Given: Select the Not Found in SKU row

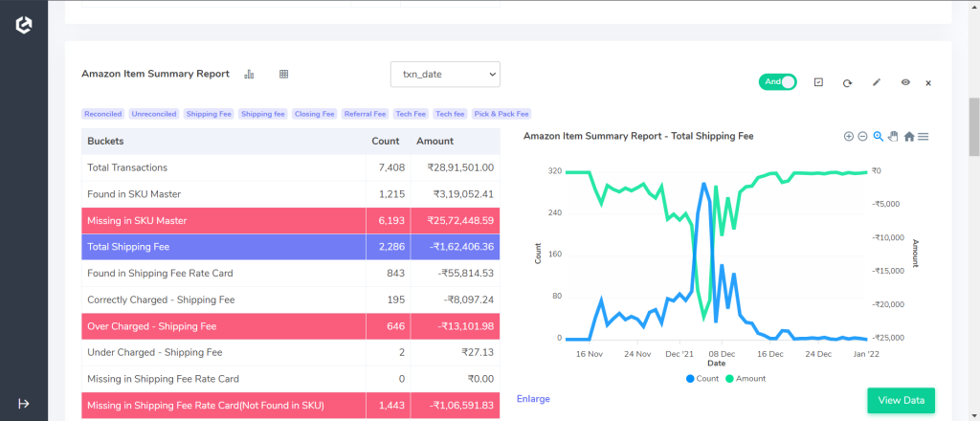Looking at the screenshot, I should (x=291, y=406).
